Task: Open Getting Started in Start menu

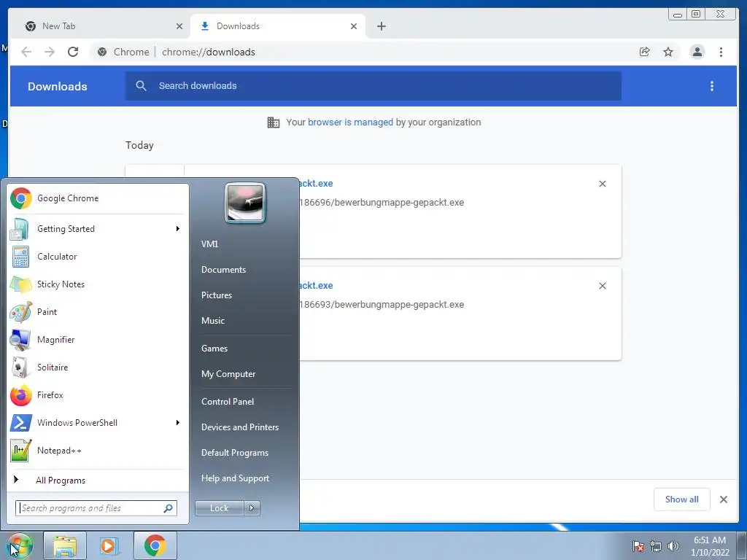Action: pos(98,228)
